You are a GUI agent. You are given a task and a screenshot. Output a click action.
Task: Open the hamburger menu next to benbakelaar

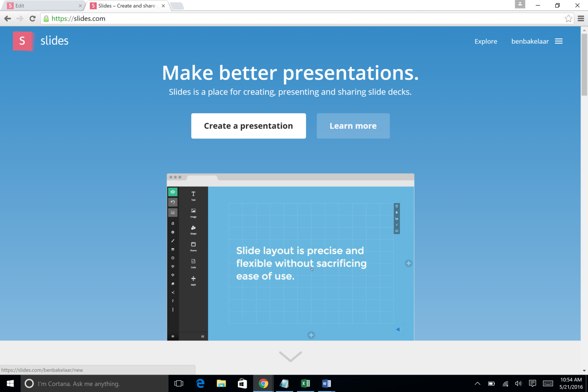pyautogui.click(x=559, y=41)
